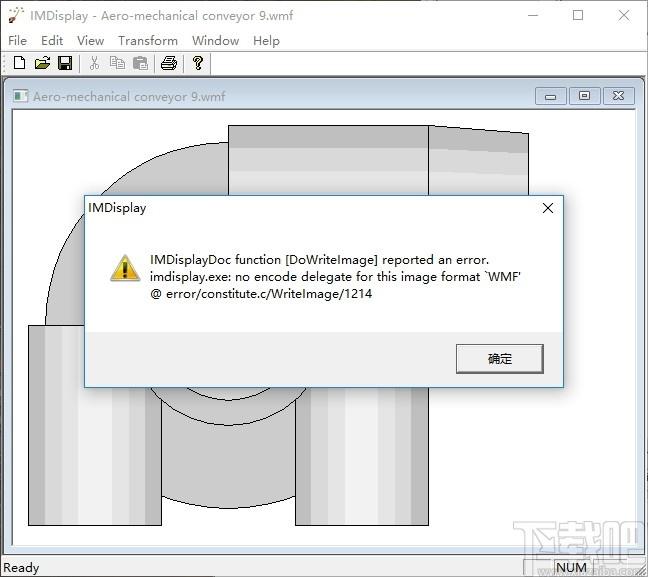Click the Help question mark icon
648x577 pixels.
click(x=198, y=63)
